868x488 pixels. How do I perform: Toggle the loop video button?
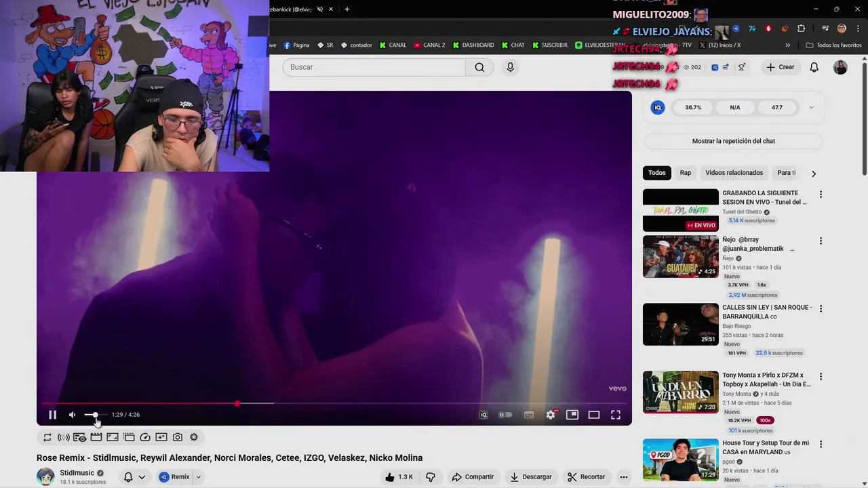pos(47,437)
